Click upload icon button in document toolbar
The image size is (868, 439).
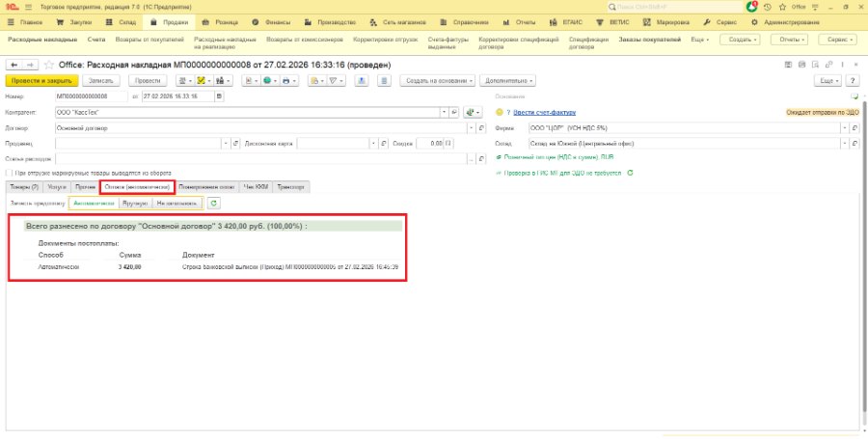pyautogui.click(x=362, y=81)
